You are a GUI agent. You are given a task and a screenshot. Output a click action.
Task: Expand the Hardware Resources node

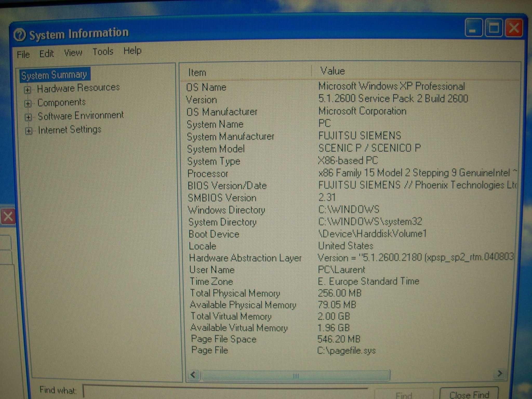(x=28, y=90)
